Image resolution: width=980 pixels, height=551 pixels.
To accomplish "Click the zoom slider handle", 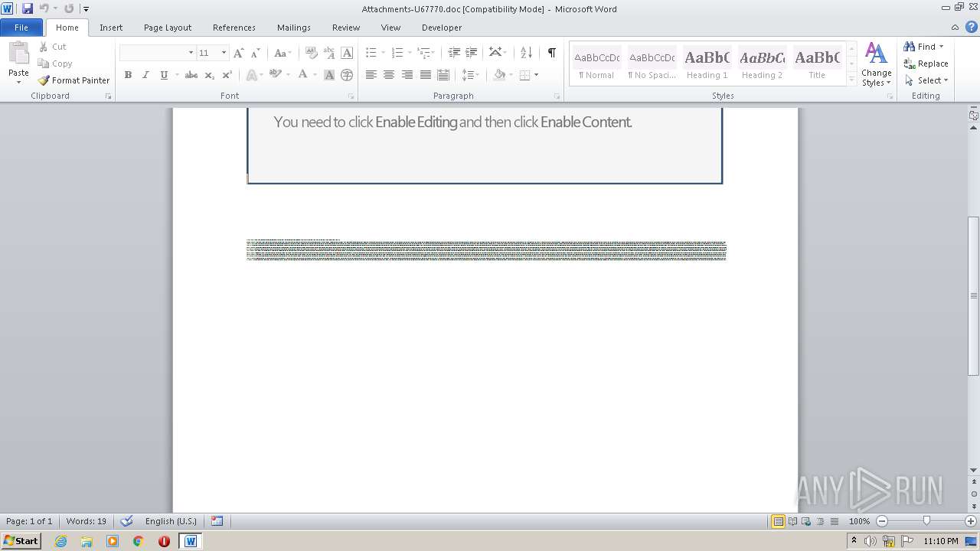I will [926, 521].
